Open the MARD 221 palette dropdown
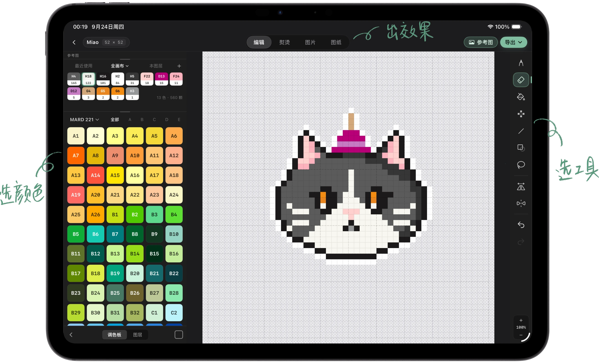 pyautogui.click(x=84, y=120)
